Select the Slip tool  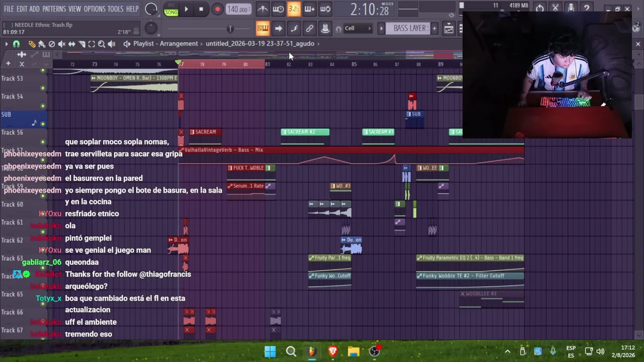click(x=71, y=44)
